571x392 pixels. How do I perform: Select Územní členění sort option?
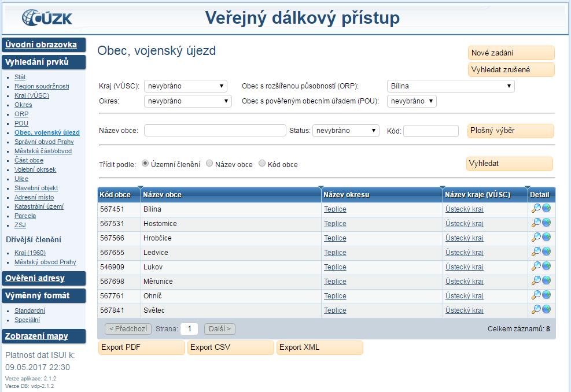[145, 164]
